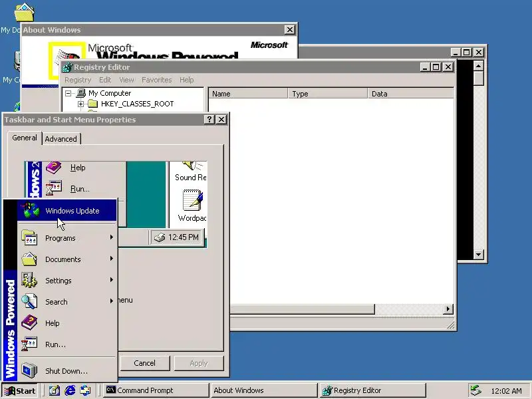Image resolution: width=532 pixels, height=399 pixels.
Task: Open the Search submenu arrow
Action: click(111, 301)
